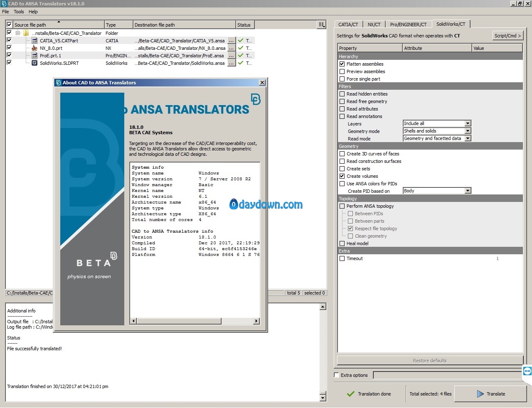
Task: Click green status check for ProE.prt.1
Action: pyautogui.click(x=241, y=56)
